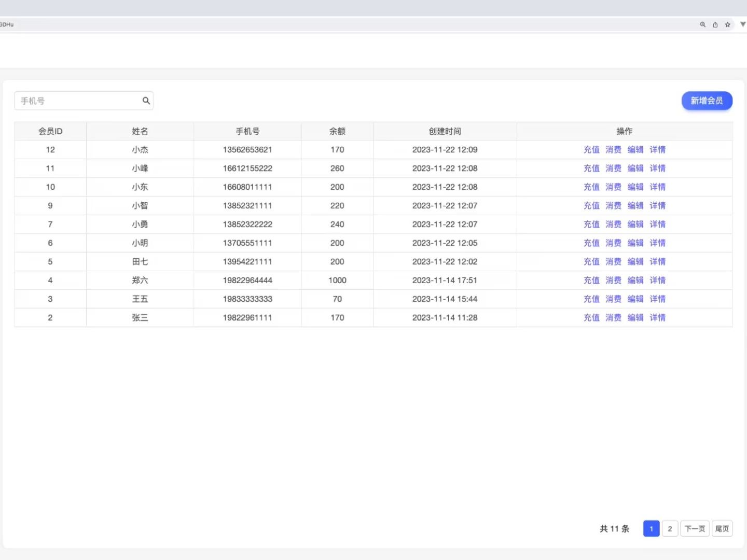Viewport: 747px width, 560px height.
Task: Click the 余额 column header
Action: point(337,131)
